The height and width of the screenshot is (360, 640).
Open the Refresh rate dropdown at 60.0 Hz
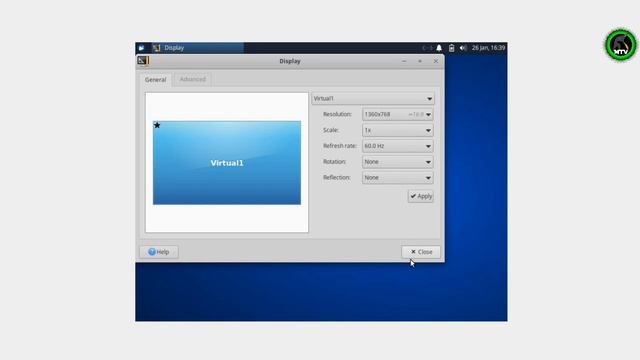(398, 146)
